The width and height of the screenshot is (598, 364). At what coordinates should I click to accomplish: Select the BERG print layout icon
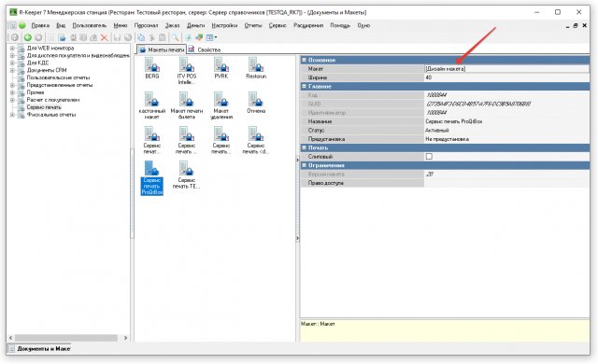151,68
